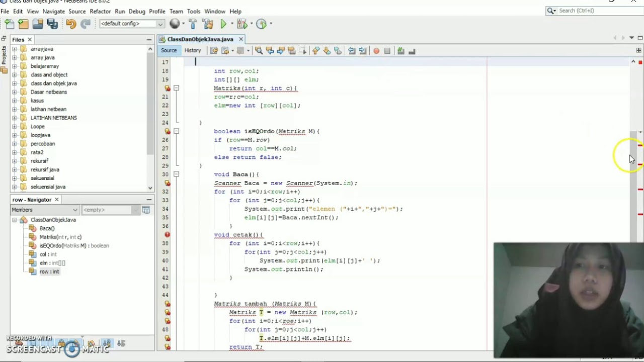Click the magnifier Find Selection icon in editor toolbar

pyautogui.click(x=259, y=51)
